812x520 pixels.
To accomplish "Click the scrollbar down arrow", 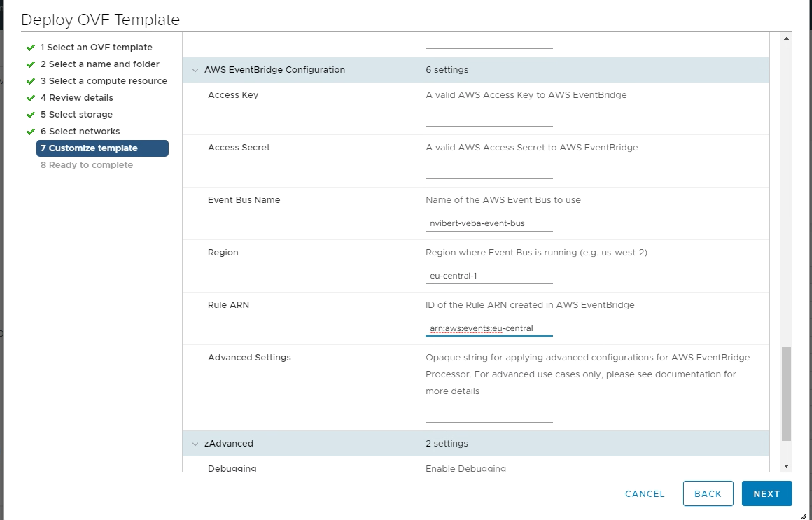I will pyautogui.click(x=786, y=466).
